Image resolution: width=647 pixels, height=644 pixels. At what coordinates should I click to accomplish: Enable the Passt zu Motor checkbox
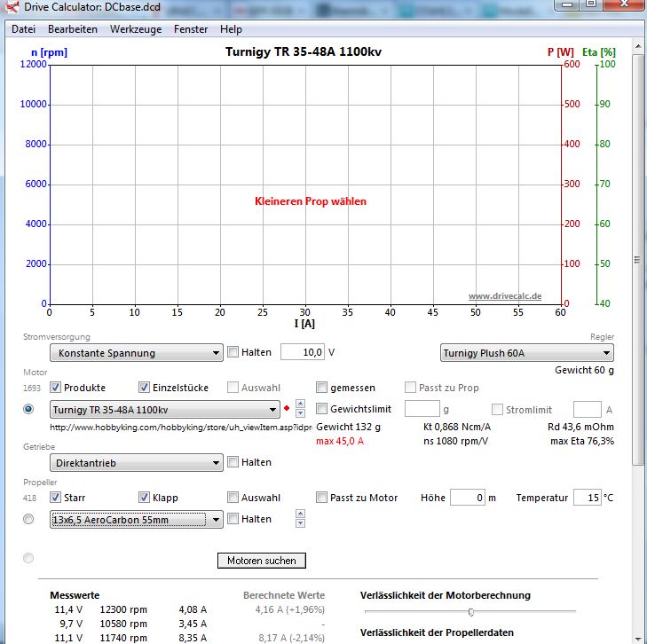tap(321, 498)
